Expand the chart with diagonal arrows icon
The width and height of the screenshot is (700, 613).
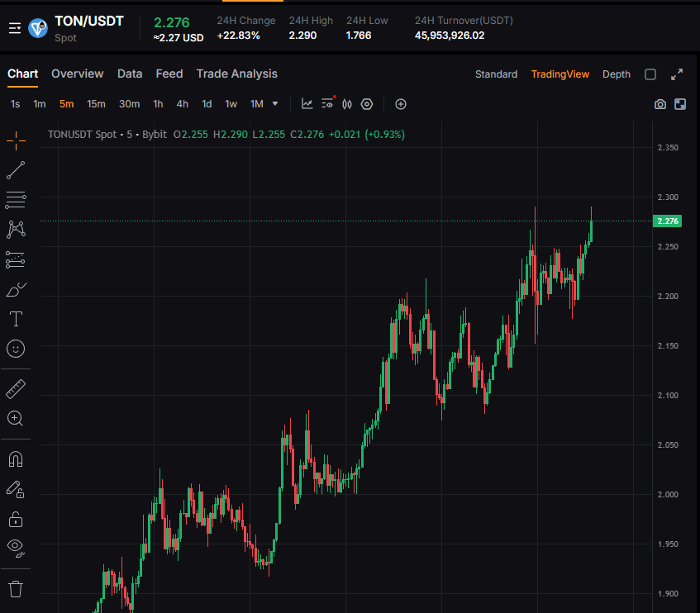(x=677, y=74)
